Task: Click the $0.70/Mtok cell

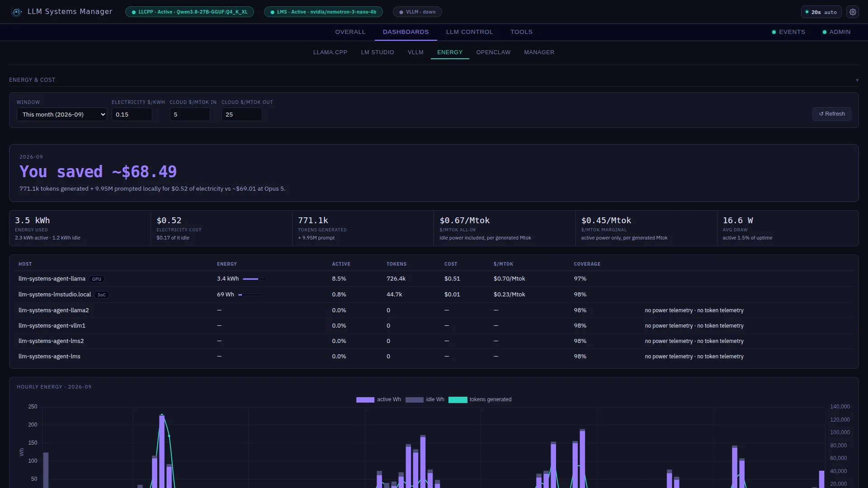Action: pyautogui.click(x=509, y=279)
